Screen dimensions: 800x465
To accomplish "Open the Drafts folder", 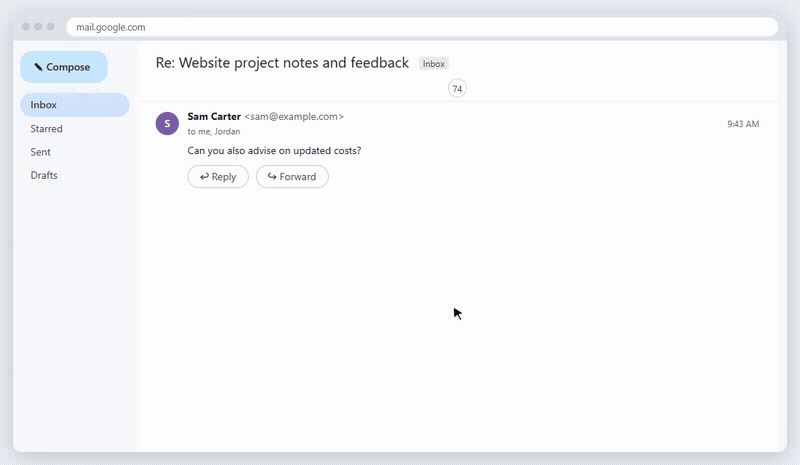I will (x=44, y=175).
